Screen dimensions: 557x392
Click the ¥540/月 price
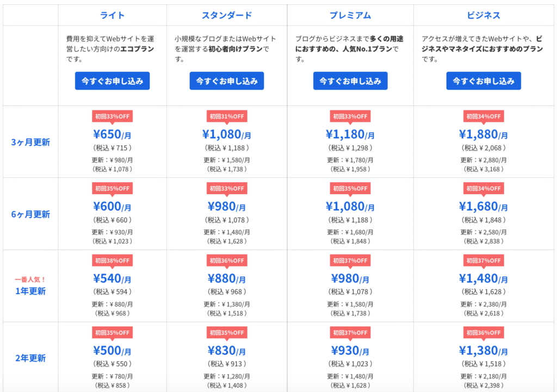112,279
